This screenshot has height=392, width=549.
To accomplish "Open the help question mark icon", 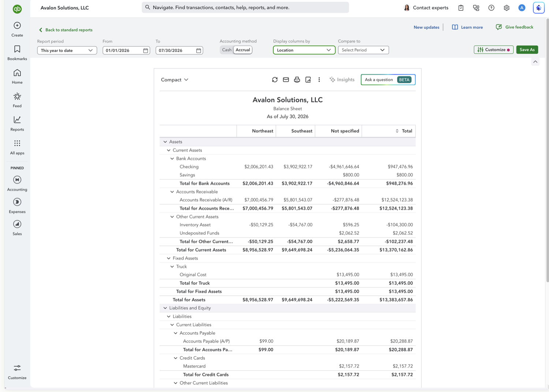I will pyautogui.click(x=491, y=8).
